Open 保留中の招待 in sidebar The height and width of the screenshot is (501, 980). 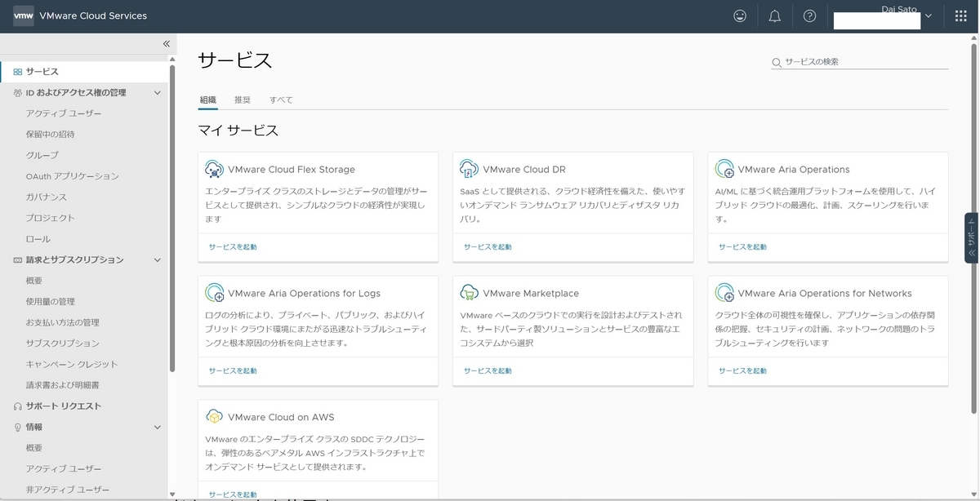click(x=50, y=135)
